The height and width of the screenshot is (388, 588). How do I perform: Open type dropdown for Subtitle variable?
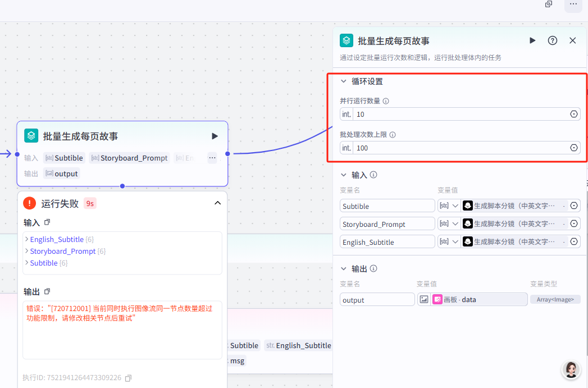pyautogui.click(x=449, y=206)
